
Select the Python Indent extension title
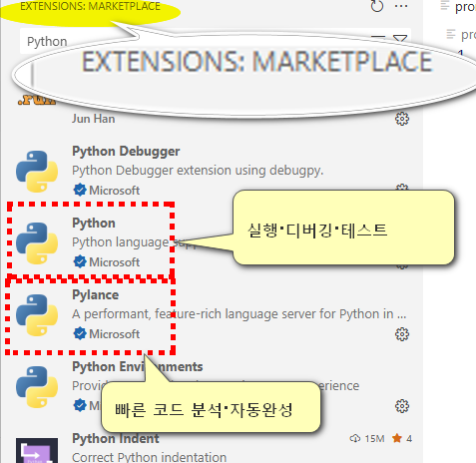(116, 439)
